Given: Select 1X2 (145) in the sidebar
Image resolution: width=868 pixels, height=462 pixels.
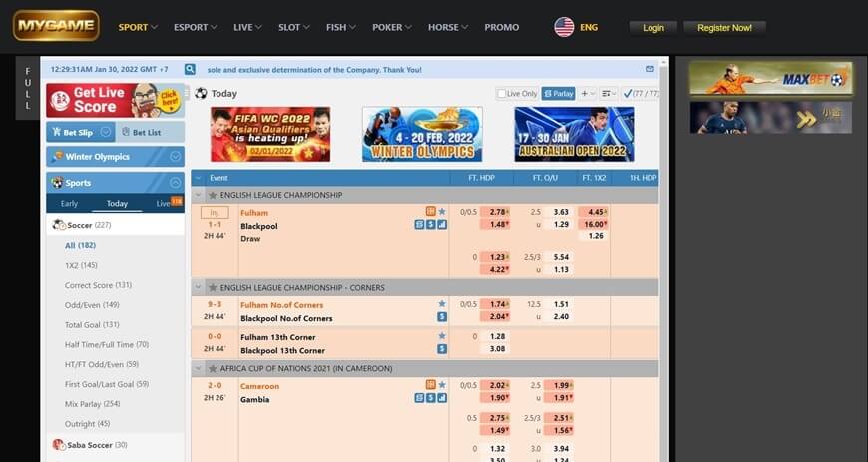Looking at the screenshot, I should coord(81,265).
